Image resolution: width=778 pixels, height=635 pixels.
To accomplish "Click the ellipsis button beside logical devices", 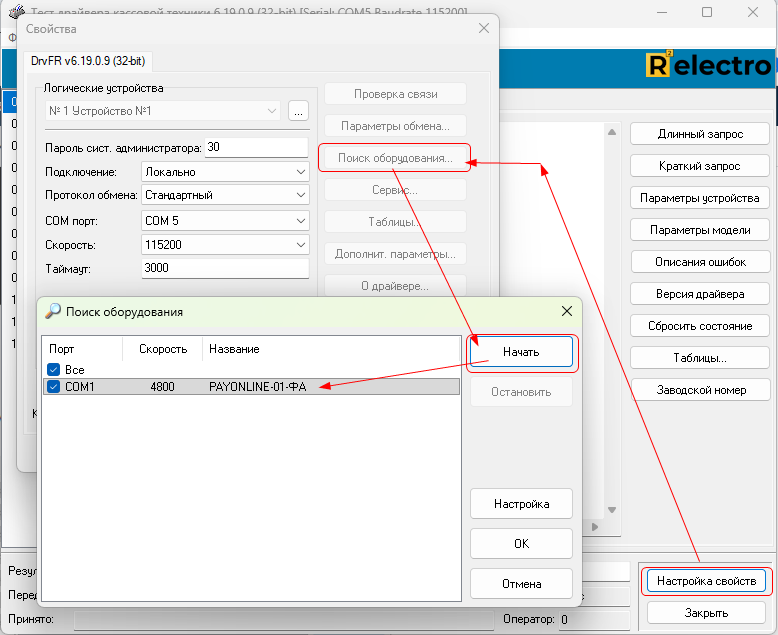I will 298,111.
